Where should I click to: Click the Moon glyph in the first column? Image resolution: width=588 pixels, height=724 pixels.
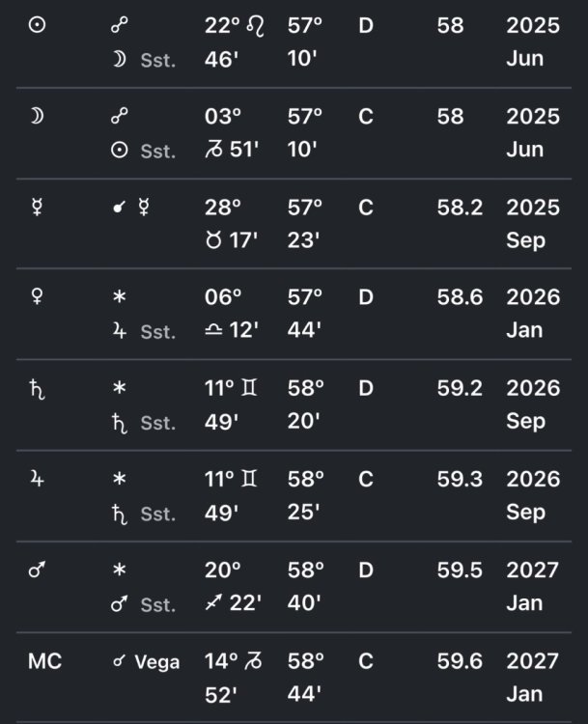click(x=37, y=117)
